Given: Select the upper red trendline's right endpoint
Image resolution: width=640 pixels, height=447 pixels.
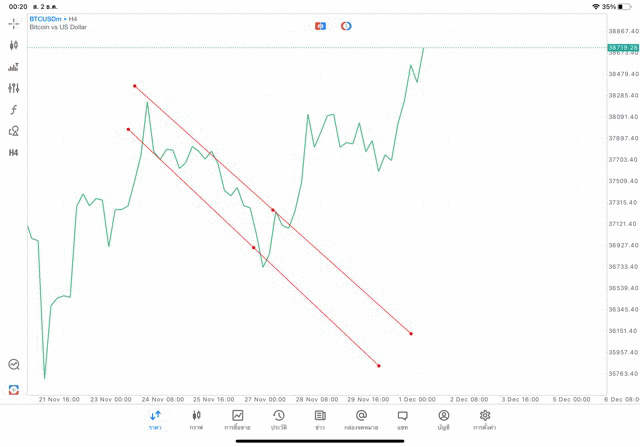Looking at the screenshot, I should pyautogui.click(x=411, y=333).
